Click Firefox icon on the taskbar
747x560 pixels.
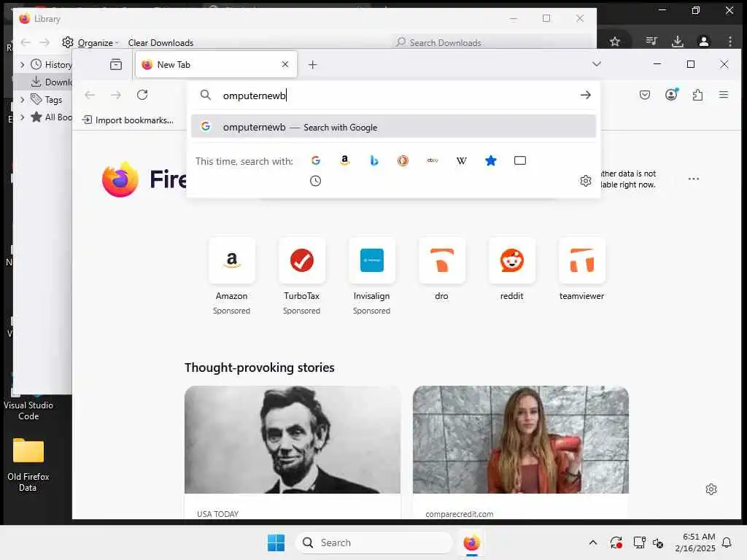pos(472,542)
